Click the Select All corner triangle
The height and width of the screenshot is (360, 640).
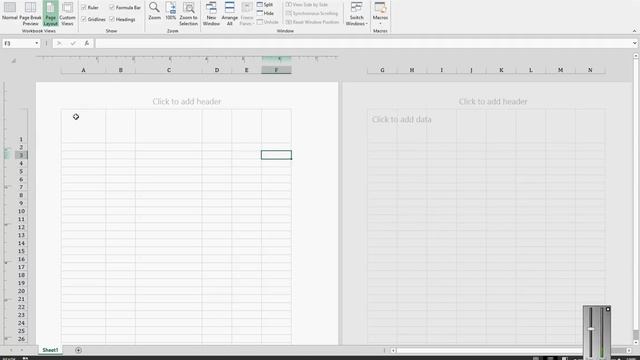(14, 60)
